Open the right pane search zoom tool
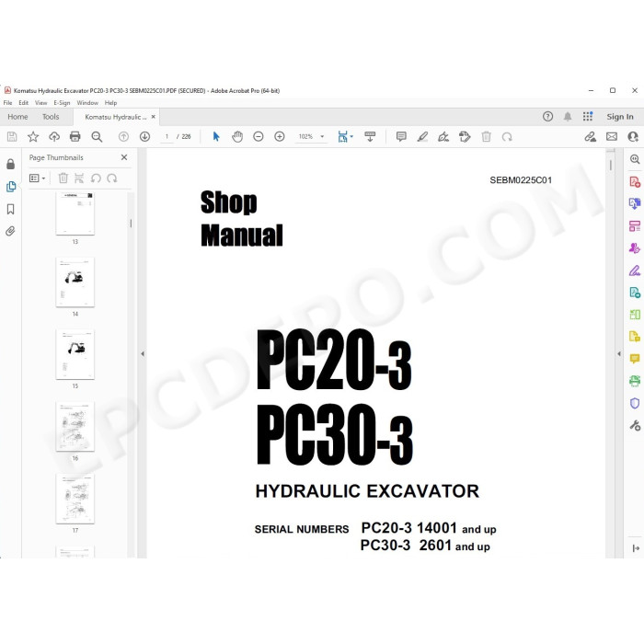Screen dimensions: 644x644 (635, 159)
